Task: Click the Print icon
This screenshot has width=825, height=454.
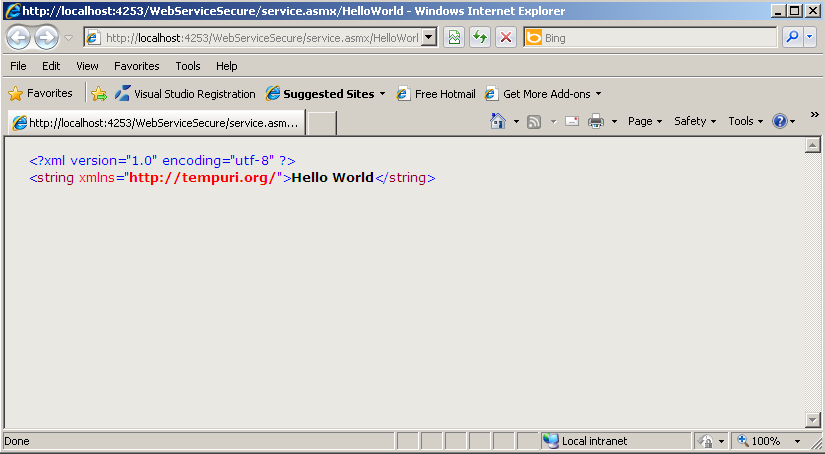Action: tap(596, 122)
